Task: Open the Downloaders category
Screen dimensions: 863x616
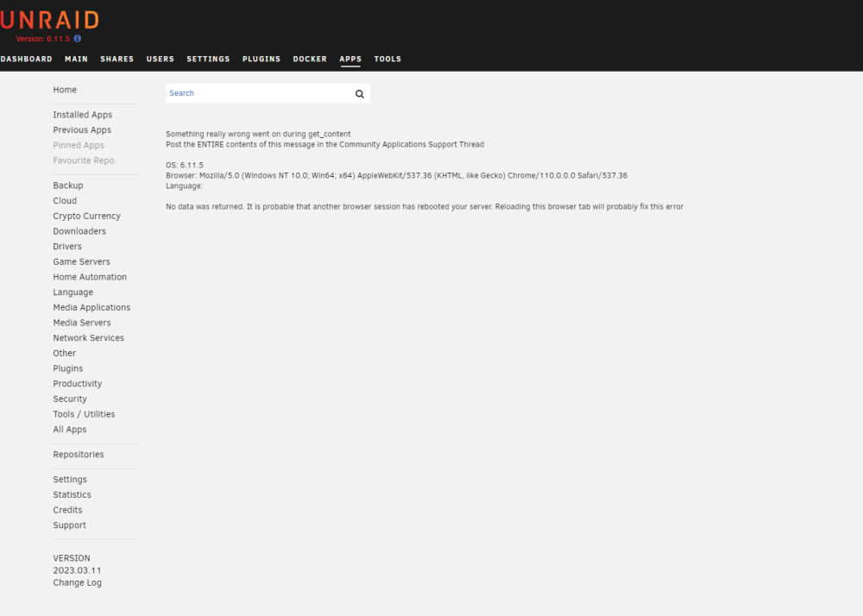Action: pyautogui.click(x=79, y=231)
